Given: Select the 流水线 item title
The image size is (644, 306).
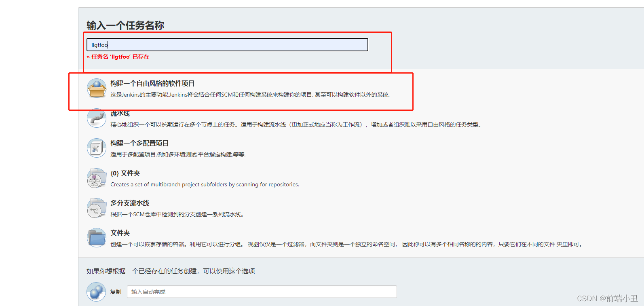Looking at the screenshot, I should pos(120,114).
